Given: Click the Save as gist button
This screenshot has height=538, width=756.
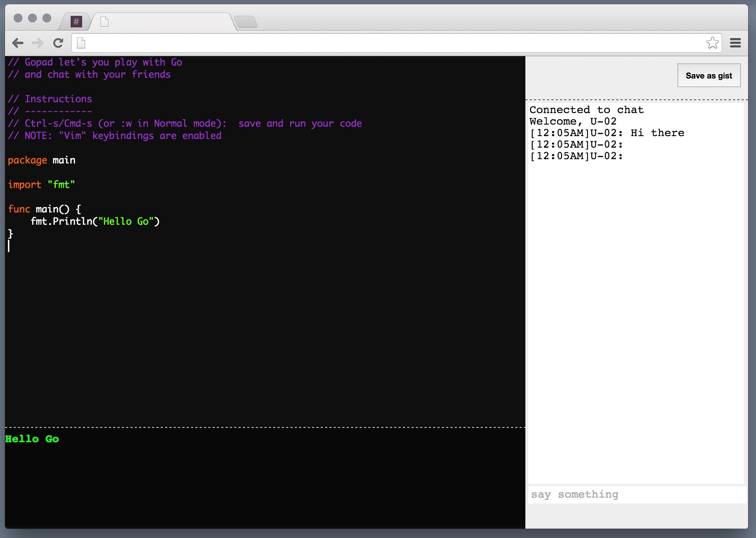Looking at the screenshot, I should [x=708, y=76].
